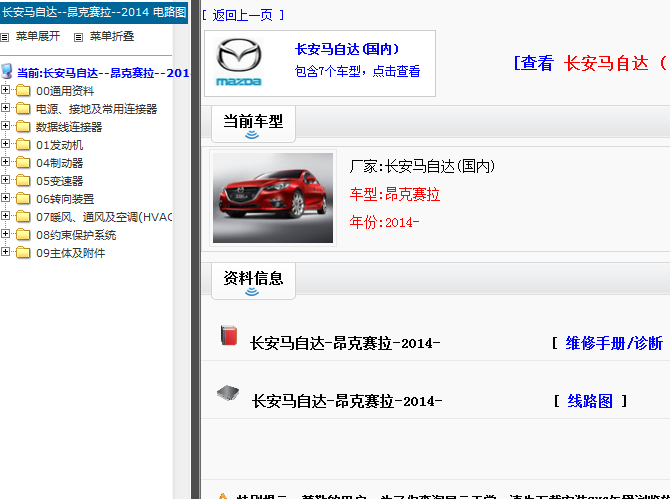Click the signal icon under 当前车型 tab
The height and width of the screenshot is (499, 670).
coord(252,135)
